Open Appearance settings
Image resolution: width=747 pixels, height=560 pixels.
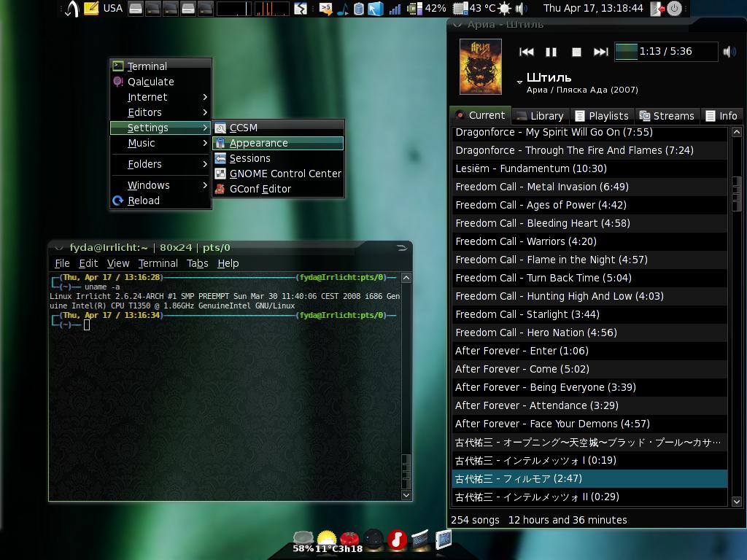(278, 143)
